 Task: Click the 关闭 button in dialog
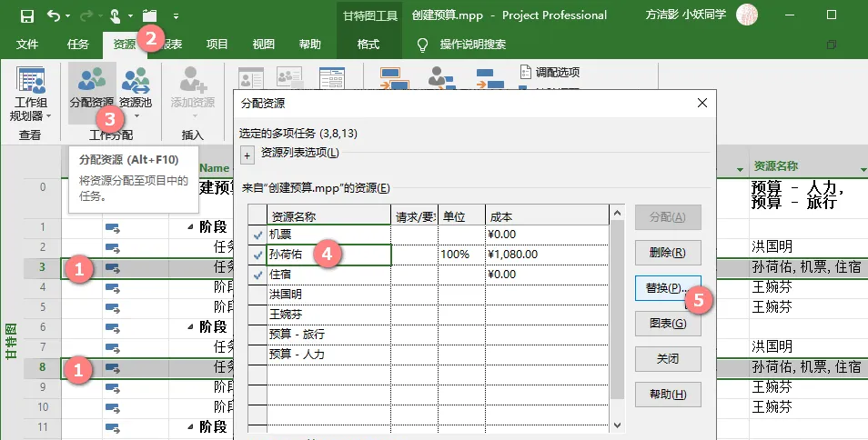click(x=668, y=359)
